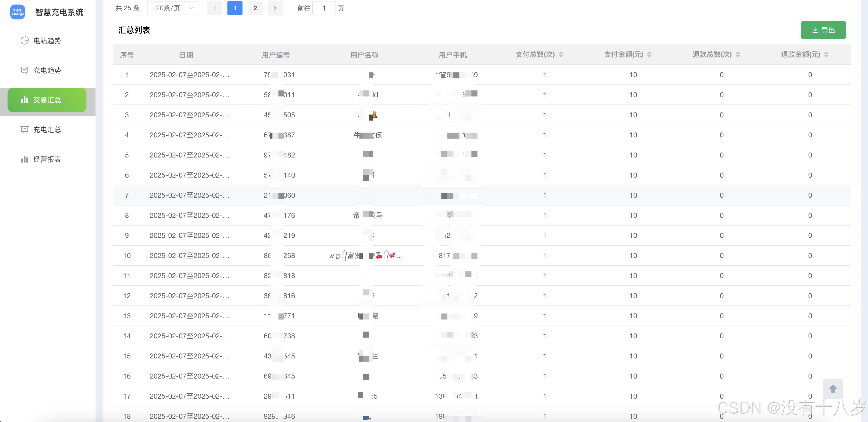
Task: Sort by 退款总数(次) column arrows
Action: pyautogui.click(x=738, y=55)
